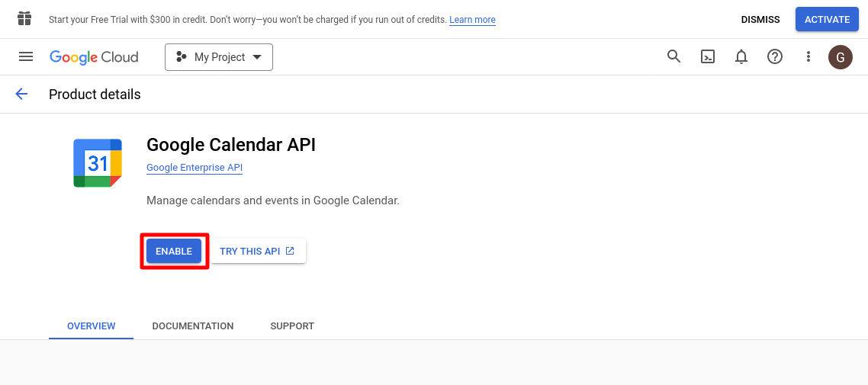This screenshot has height=385, width=868.
Task: Open the hamburger navigation menu
Action: coord(26,56)
